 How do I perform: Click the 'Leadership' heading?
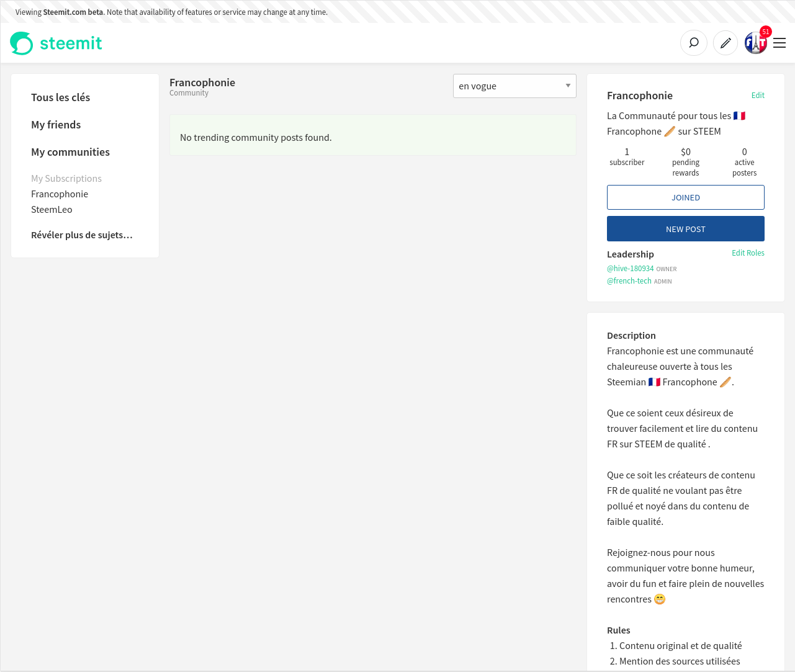[x=631, y=254]
